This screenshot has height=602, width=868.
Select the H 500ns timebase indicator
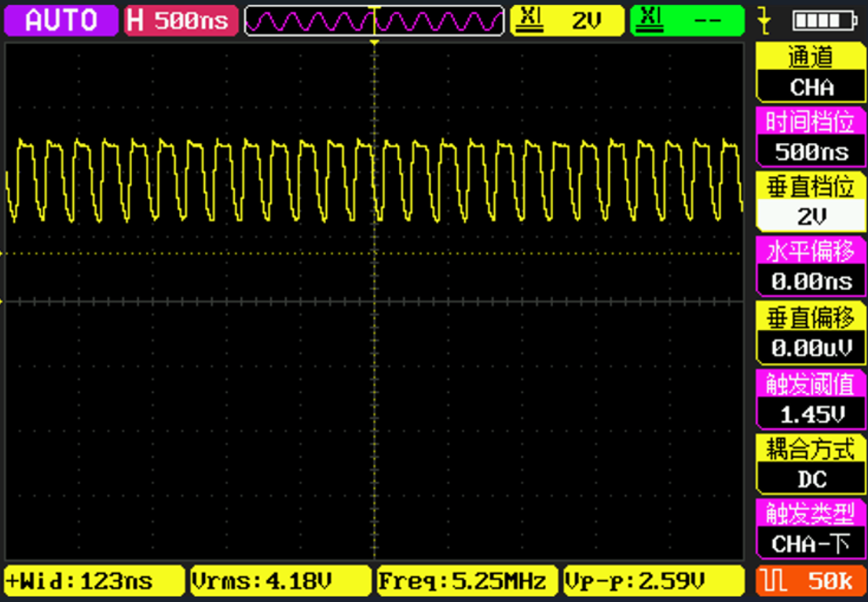click(181, 20)
